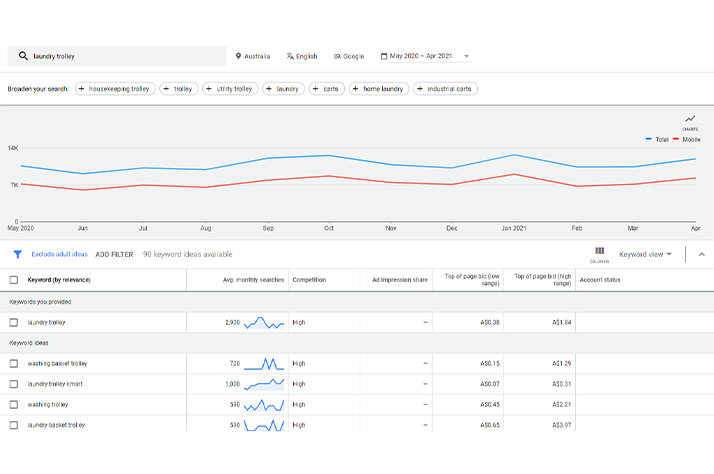Click the English language setting
Screen dimensions: 714x474
(302, 56)
